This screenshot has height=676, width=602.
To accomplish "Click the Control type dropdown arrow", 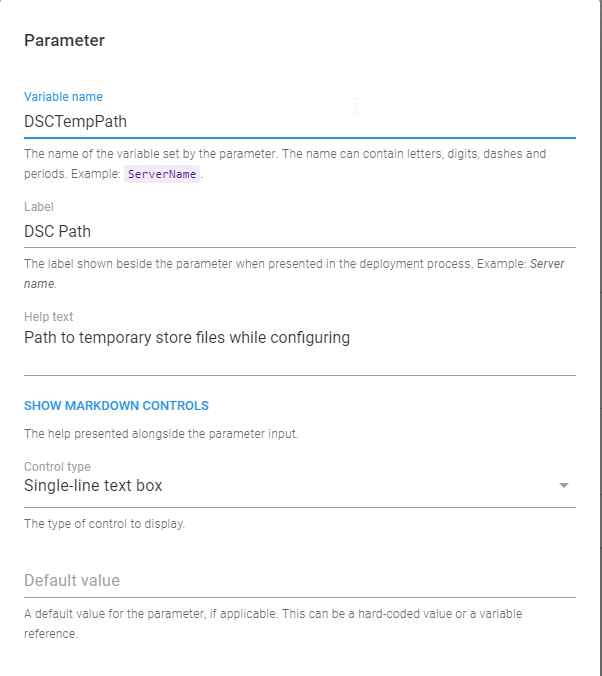I will (x=563, y=486).
